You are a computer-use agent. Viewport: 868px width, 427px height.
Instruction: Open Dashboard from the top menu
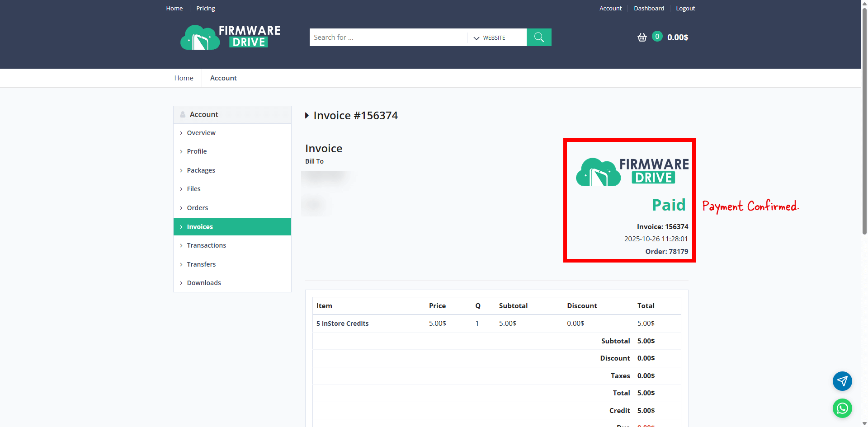tap(649, 8)
